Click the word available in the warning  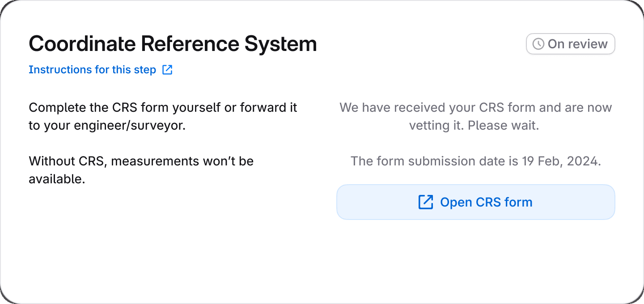pyautogui.click(x=57, y=179)
